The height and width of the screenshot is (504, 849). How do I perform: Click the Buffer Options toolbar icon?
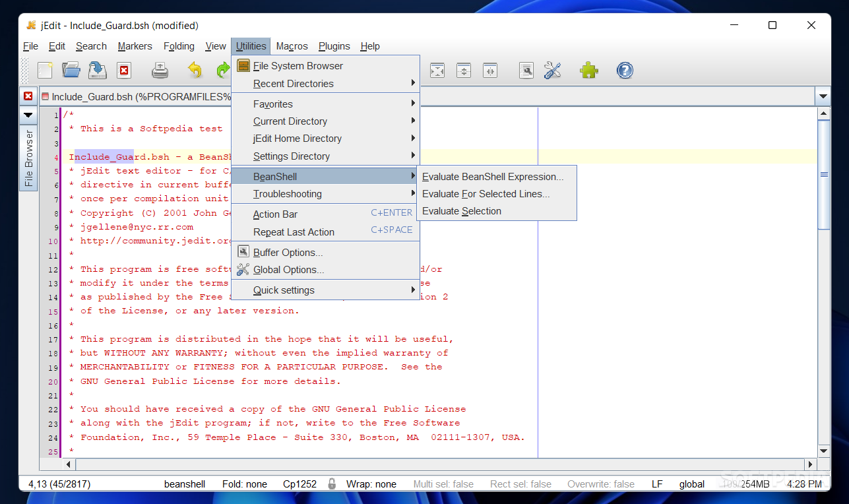(x=526, y=71)
